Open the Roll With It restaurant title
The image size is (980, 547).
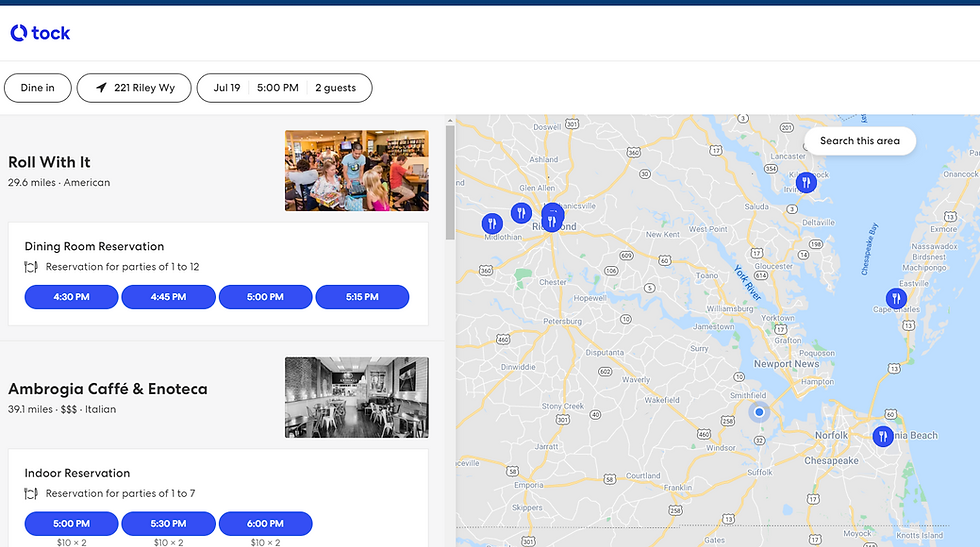tap(49, 162)
